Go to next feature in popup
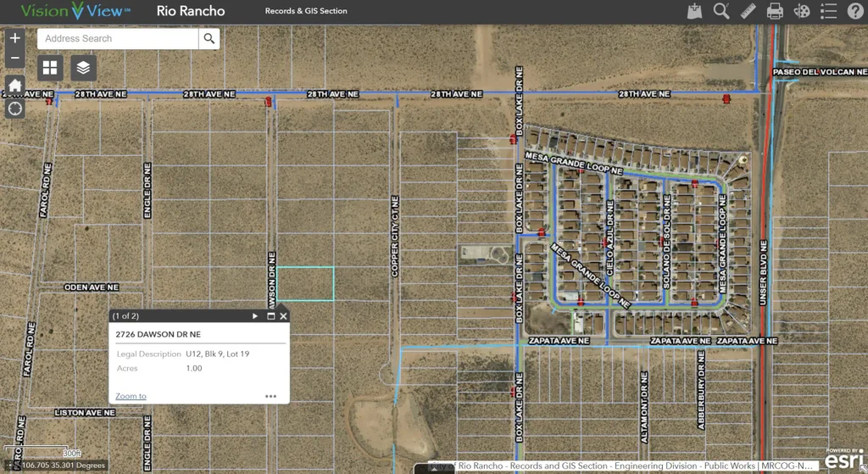 click(255, 316)
